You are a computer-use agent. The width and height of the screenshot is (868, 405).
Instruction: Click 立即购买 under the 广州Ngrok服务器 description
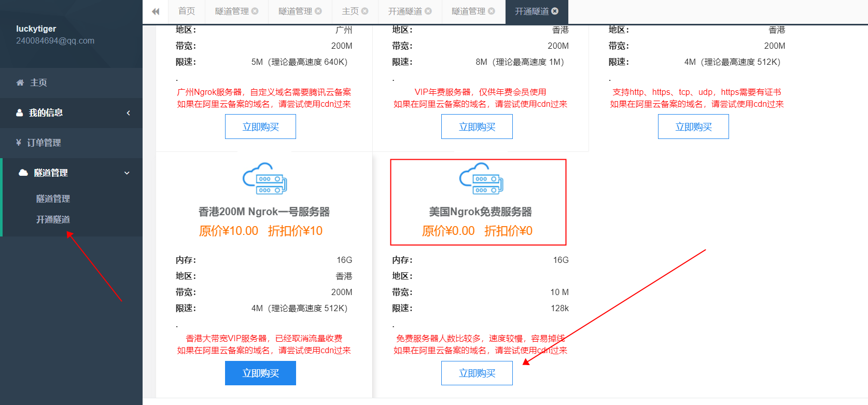[x=260, y=127]
